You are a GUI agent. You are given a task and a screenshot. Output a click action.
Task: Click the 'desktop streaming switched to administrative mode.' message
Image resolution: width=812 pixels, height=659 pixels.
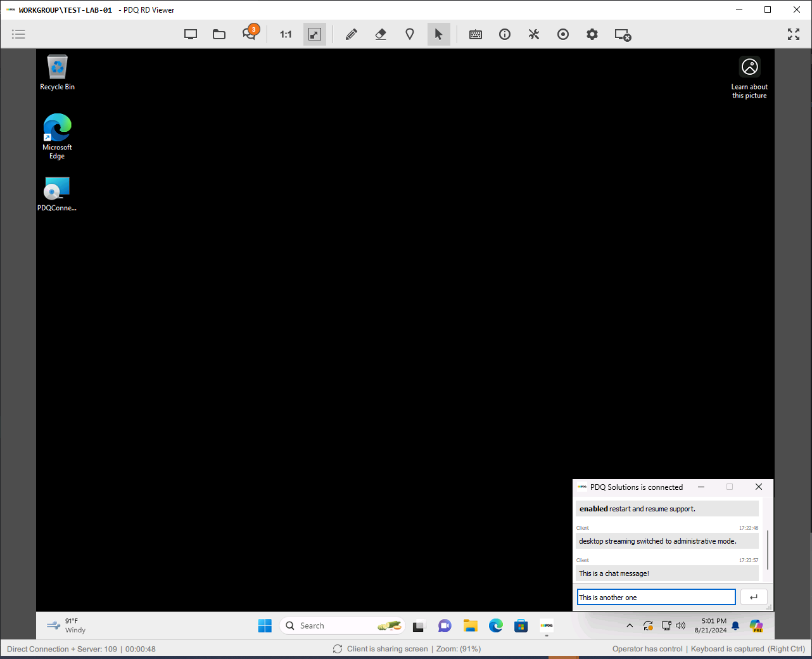(668, 541)
